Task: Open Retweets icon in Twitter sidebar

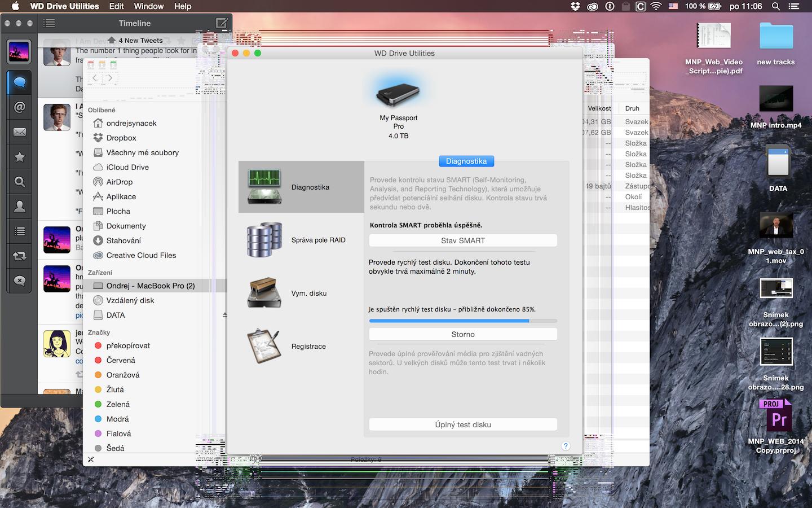Action: coord(19,256)
